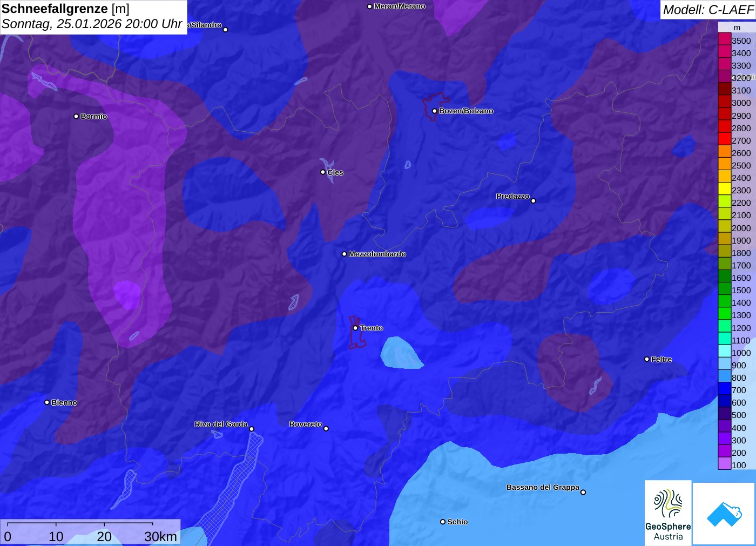756x546 pixels.
Task: Select the "10" scale bar label
Action: 56,536
